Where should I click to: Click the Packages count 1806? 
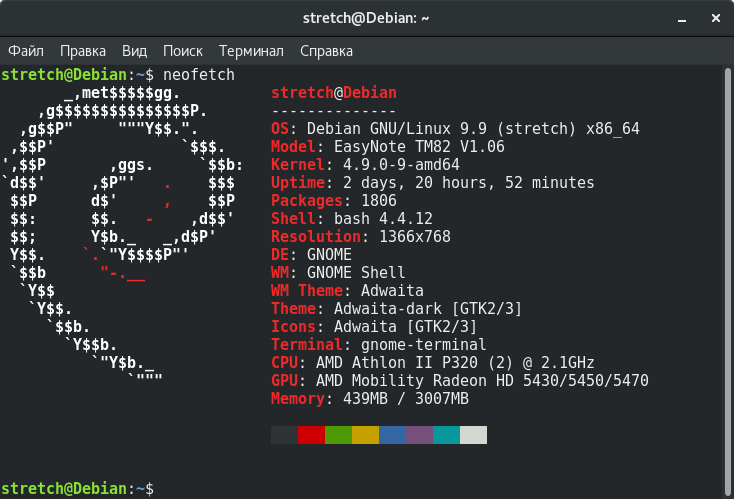[379, 201]
